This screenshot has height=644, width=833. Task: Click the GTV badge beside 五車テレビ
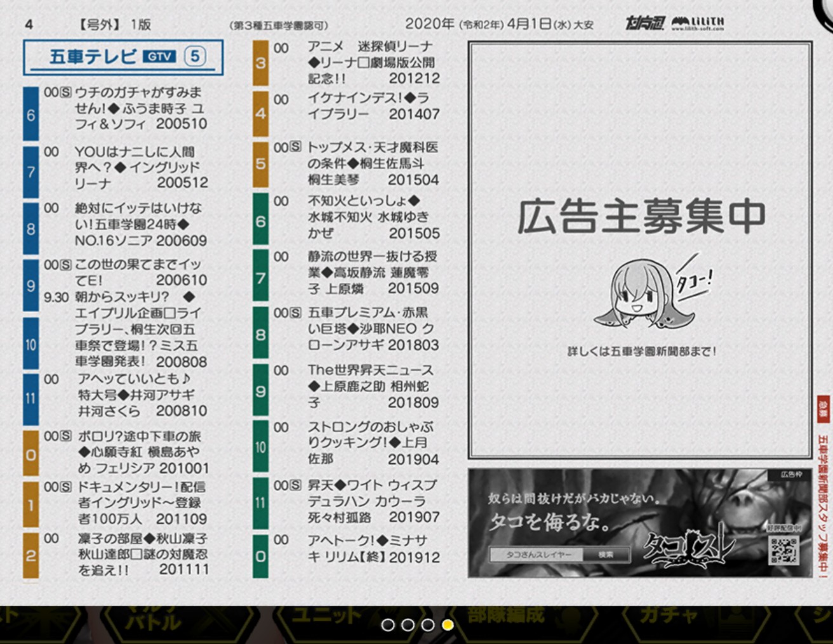(x=159, y=56)
